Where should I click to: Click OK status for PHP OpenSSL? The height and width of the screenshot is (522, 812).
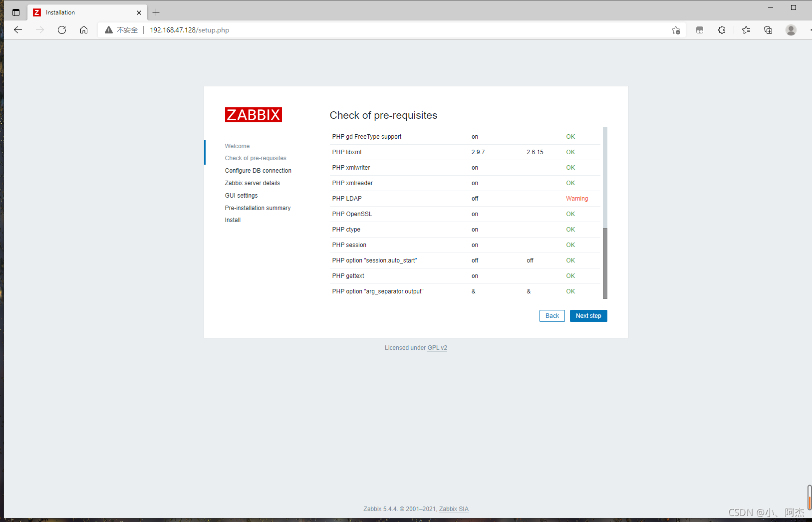570,214
